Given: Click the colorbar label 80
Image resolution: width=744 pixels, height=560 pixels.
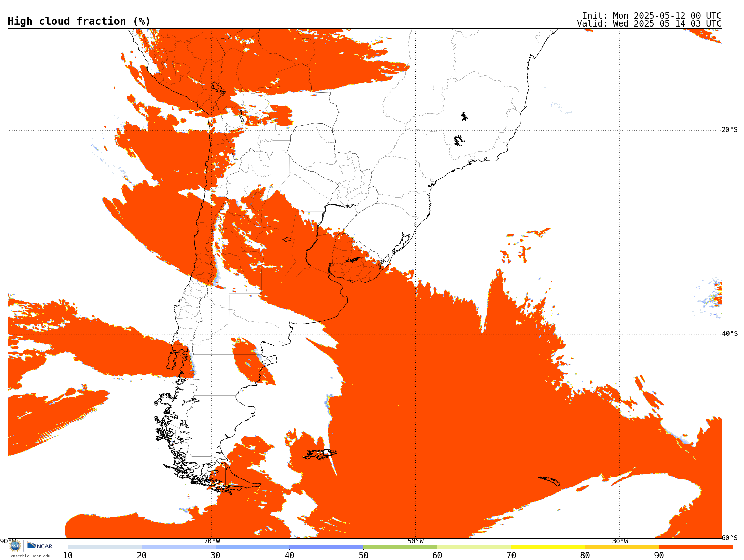Looking at the screenshot, I should 585,555.
